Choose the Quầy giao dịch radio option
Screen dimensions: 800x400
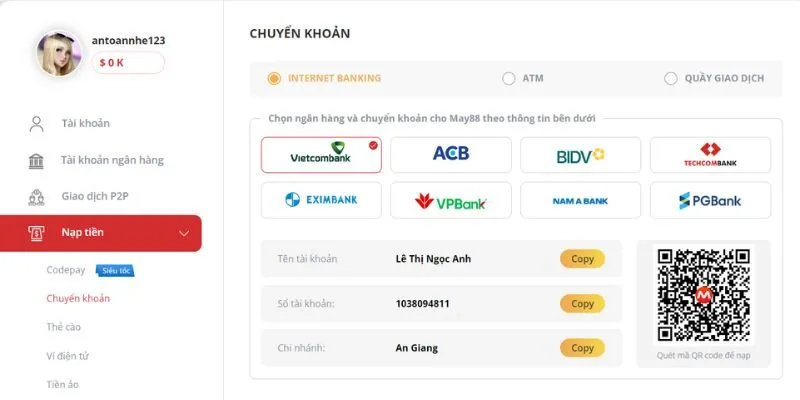(670, 78)
